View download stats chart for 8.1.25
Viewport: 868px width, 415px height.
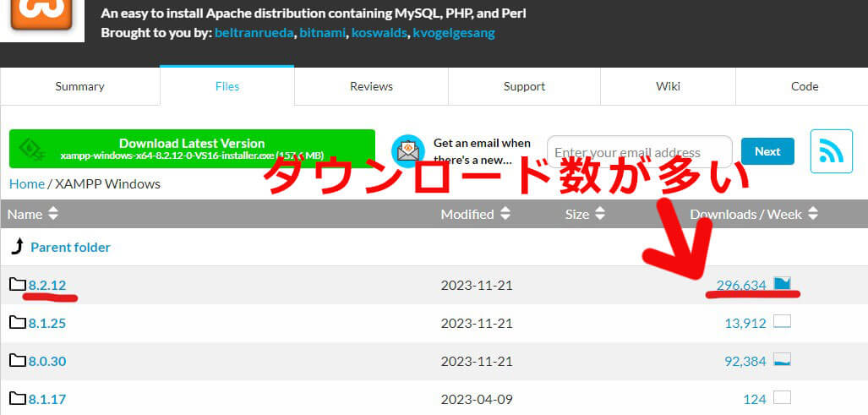coord(782,322)
